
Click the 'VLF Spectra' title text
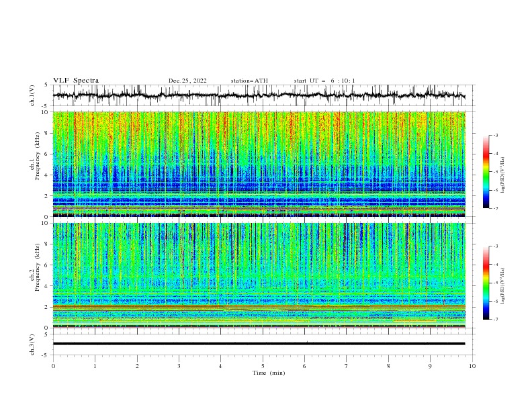[x=76, y=81]
